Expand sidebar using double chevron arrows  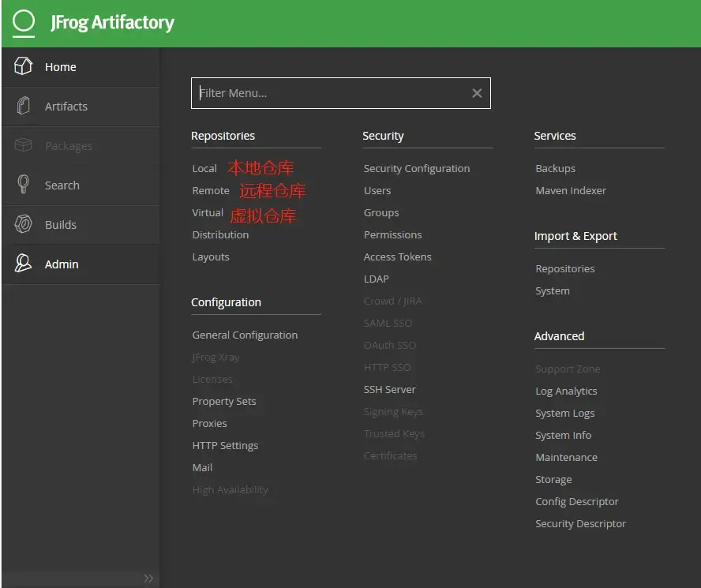pyautogui.click(x=148, y=579)
